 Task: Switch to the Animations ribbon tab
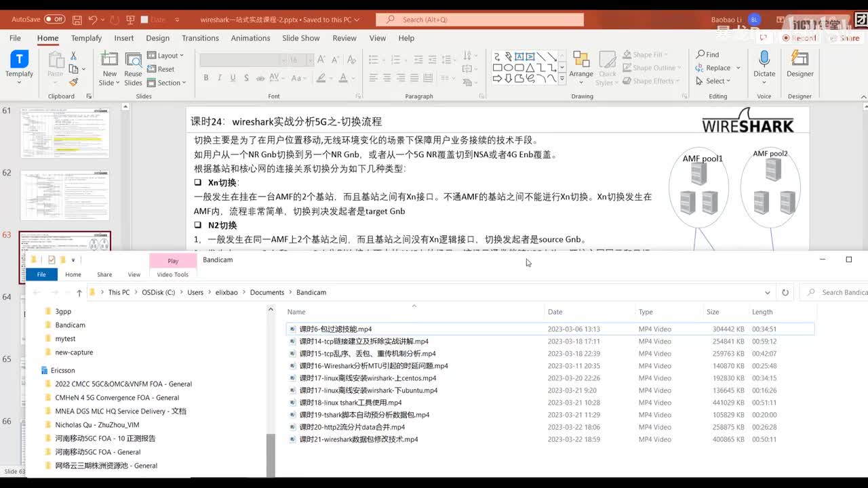click(x=250, y=38)
